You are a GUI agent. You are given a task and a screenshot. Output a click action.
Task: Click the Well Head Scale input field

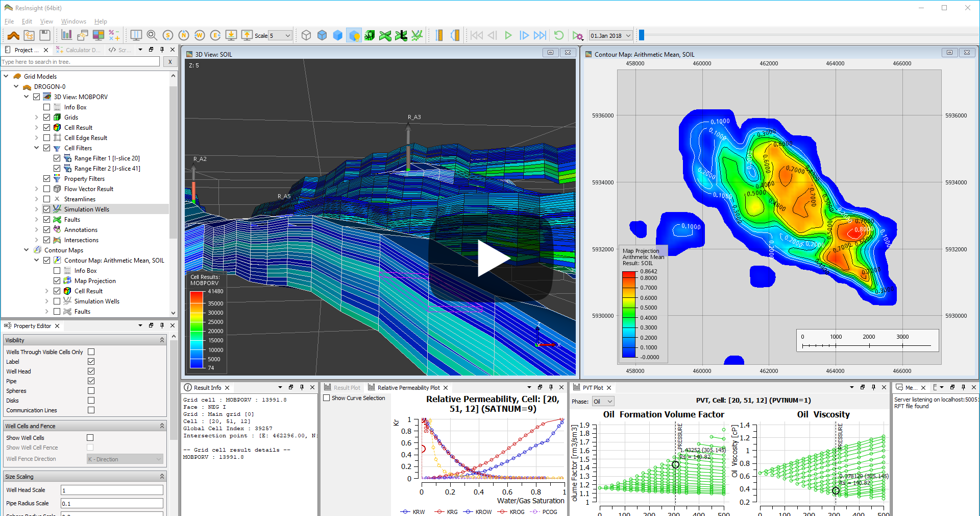pos(112,490)
